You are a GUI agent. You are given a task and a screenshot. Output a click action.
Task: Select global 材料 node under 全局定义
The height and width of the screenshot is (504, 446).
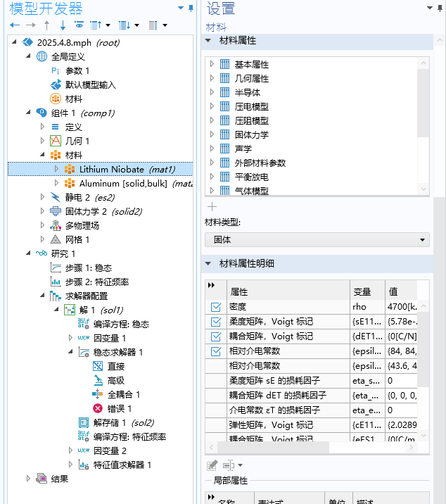click(x=74, y=99)
